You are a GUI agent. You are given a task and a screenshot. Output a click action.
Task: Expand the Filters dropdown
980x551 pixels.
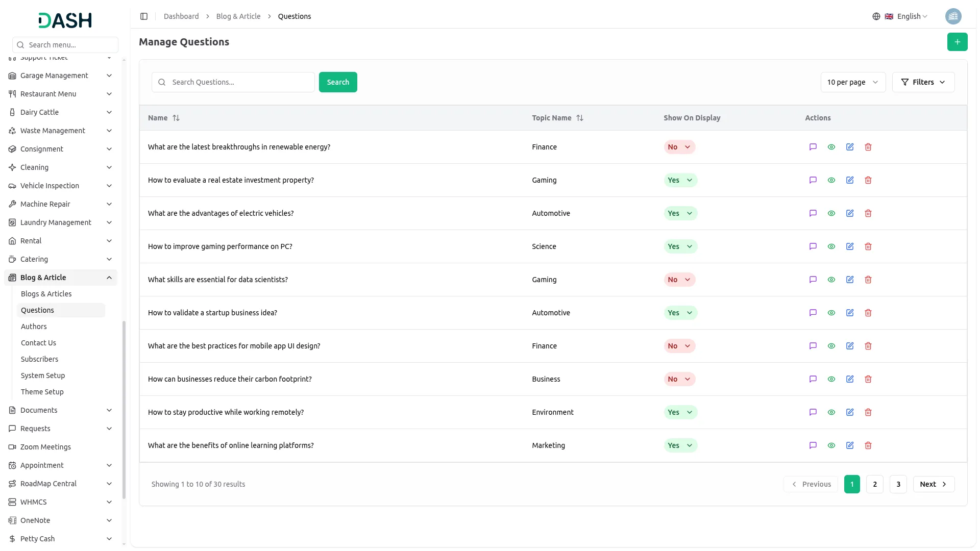pos(923,82)
